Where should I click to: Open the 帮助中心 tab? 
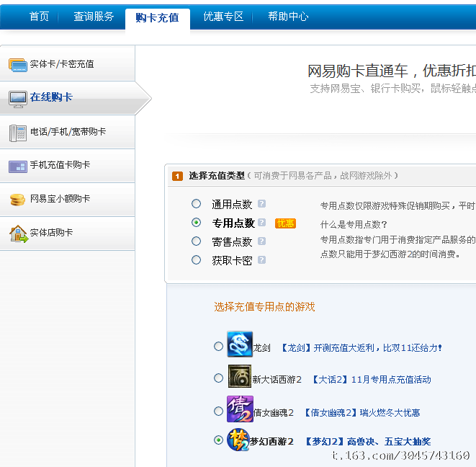pyautogui.click(x=288, y=17)
